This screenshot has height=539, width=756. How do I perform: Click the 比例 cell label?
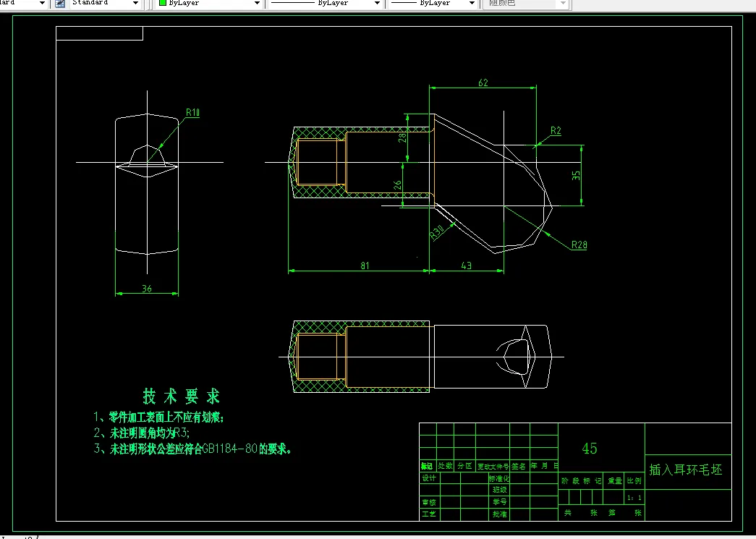point(634,480)
